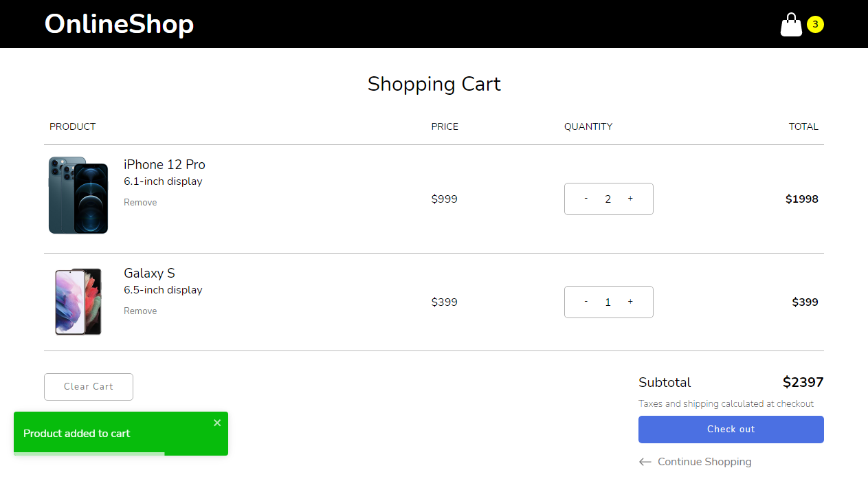
Task: Remove Galaxy S from cart
Action: 140,311
